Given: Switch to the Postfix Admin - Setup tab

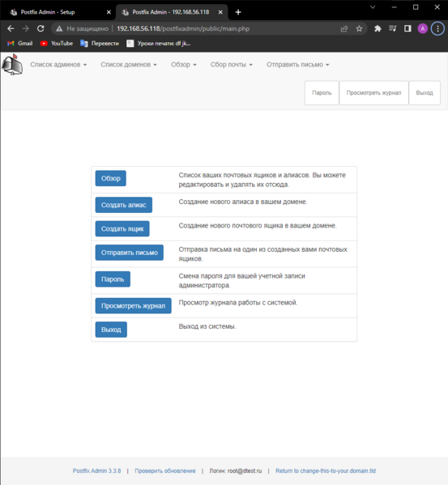Looking at the screenshot, I should pos(59,12).
